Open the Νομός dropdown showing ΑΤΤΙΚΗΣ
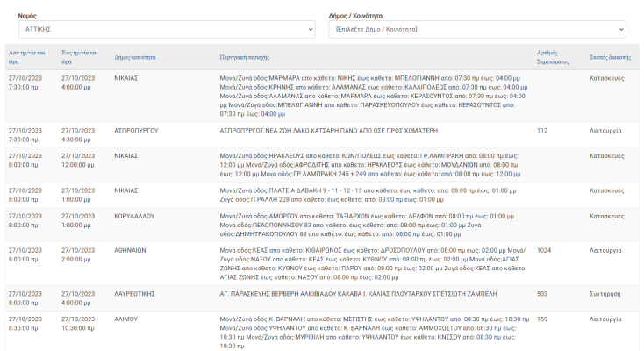 (165, 30)
